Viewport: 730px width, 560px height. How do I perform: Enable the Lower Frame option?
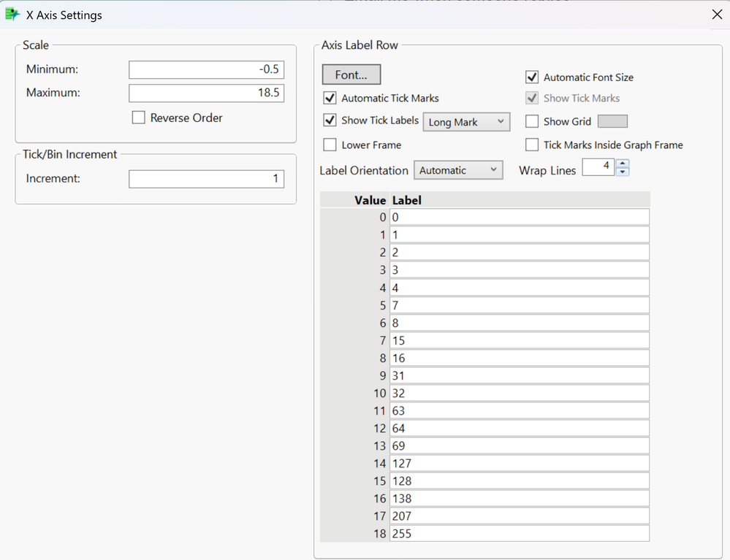pyautogui.click(x=330, y=145)
